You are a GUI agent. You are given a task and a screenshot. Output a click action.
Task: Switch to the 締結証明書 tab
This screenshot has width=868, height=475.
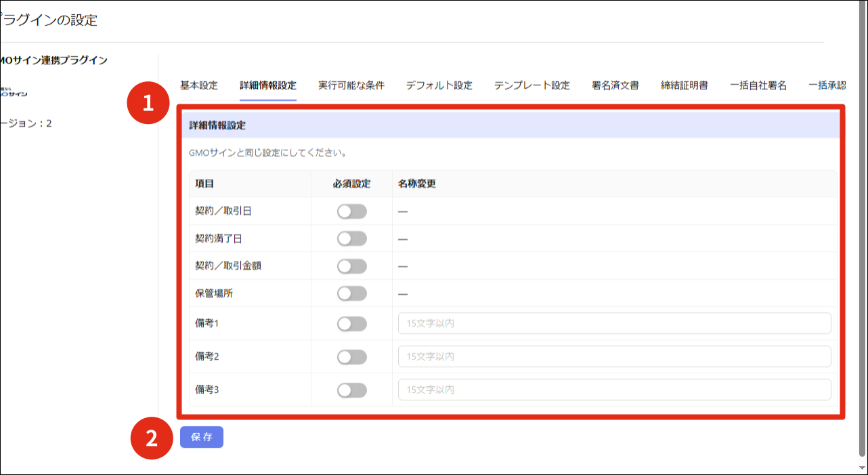pyautogui.click(x=685, y=85)
